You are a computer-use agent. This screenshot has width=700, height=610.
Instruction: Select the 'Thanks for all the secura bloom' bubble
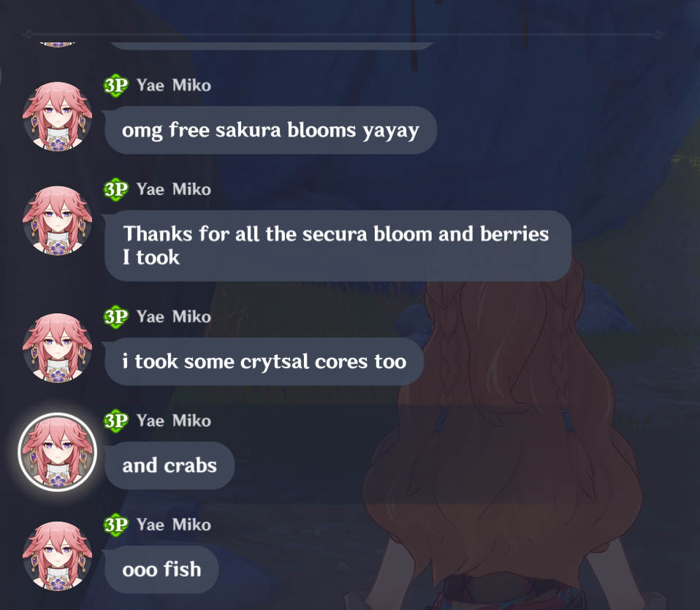coord(338,245)
